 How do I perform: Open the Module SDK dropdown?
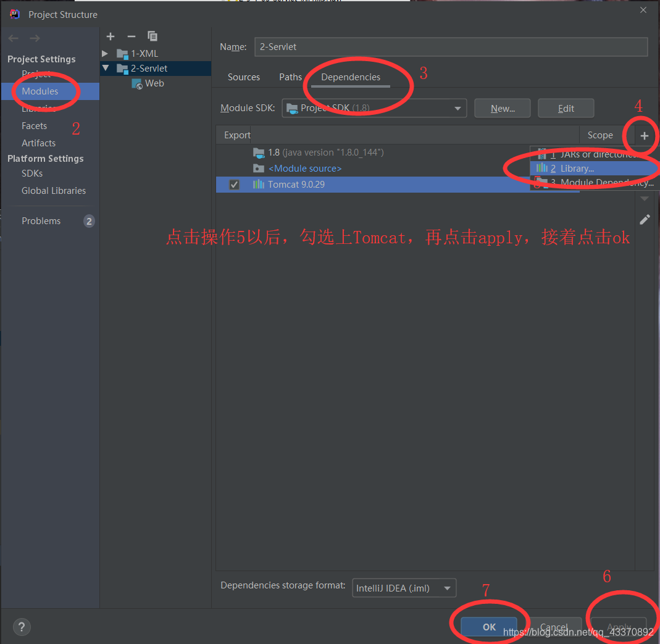(x=374, y=108)
